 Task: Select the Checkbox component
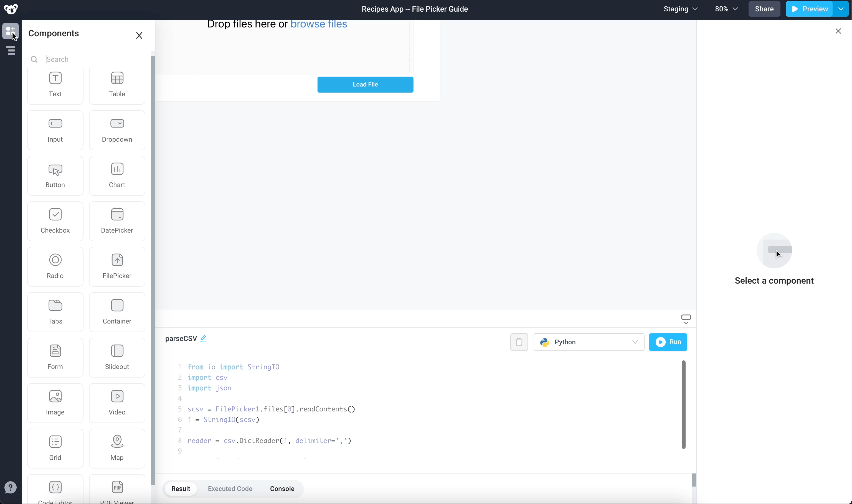pyautogui.click(x=55, y=221)
